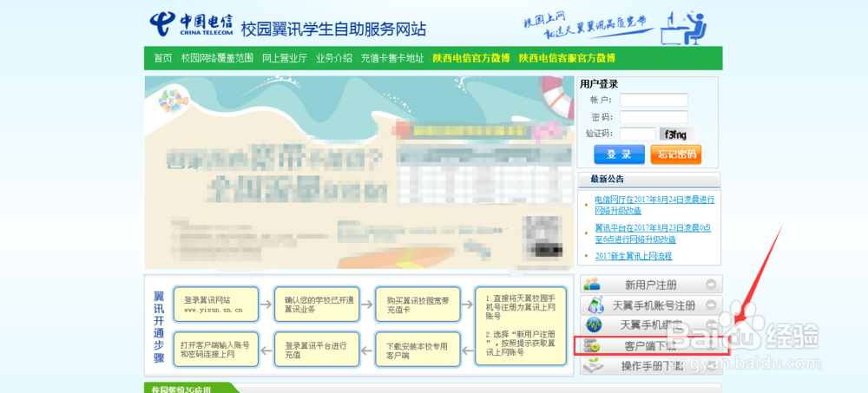Click the arrow on 新用户注册 button
The height and width of the screenshot is (393, 868).
point(712,285)
